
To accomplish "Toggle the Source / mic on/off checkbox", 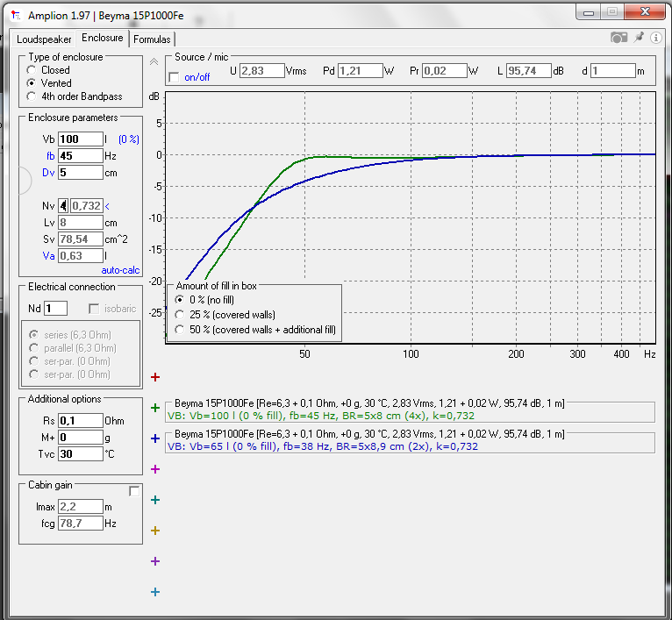I will pyautogui.click(x=174, y=77).
